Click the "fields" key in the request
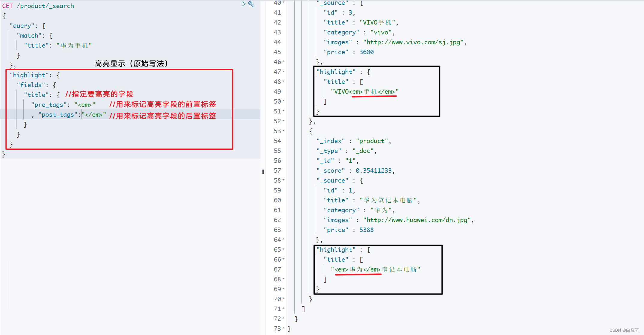Viewport: 644px width, 335px height. 31,85
